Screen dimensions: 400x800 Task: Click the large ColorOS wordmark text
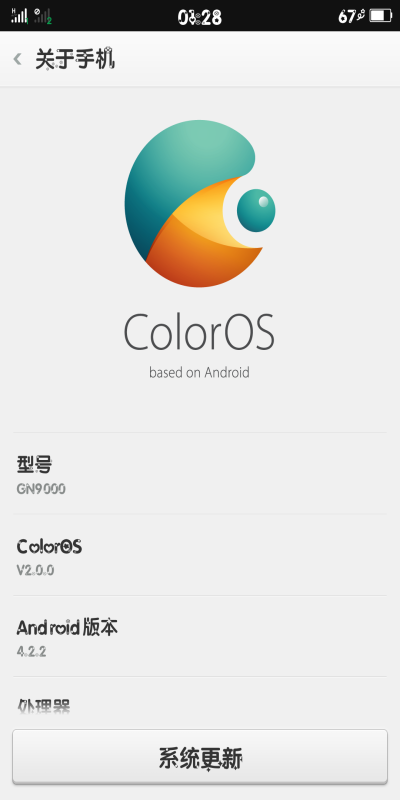point(199,332)
